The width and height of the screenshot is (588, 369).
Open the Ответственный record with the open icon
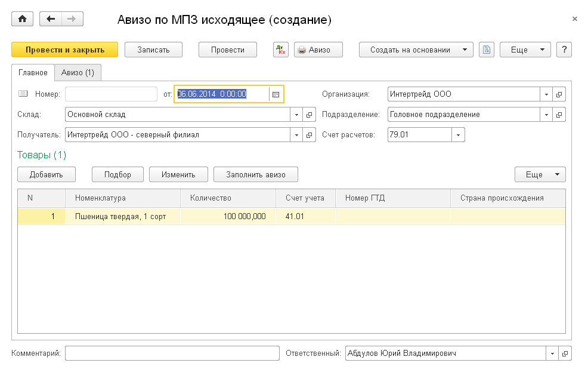tap(565, 353)
